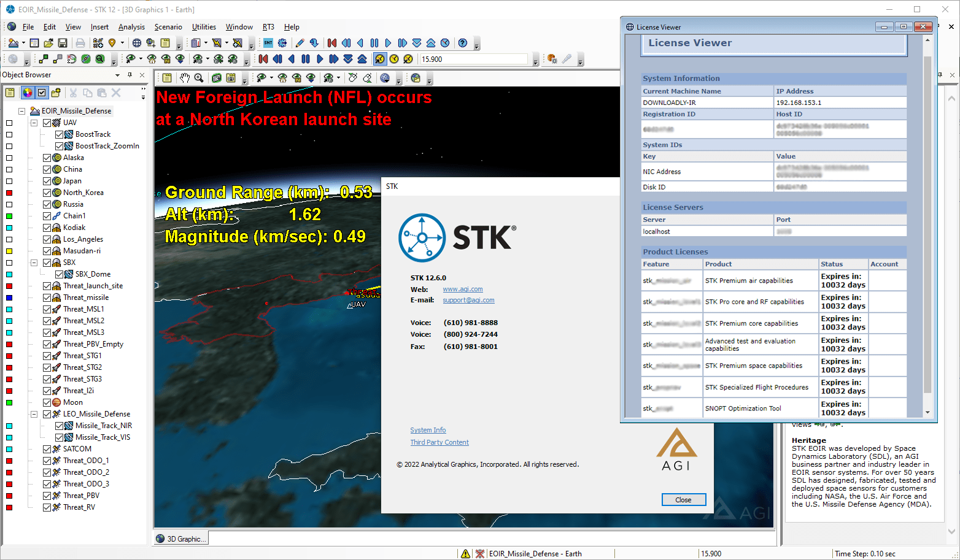Close the STK about dialog
This screenshot has width=960, height=560.
[x=683, y=500]
